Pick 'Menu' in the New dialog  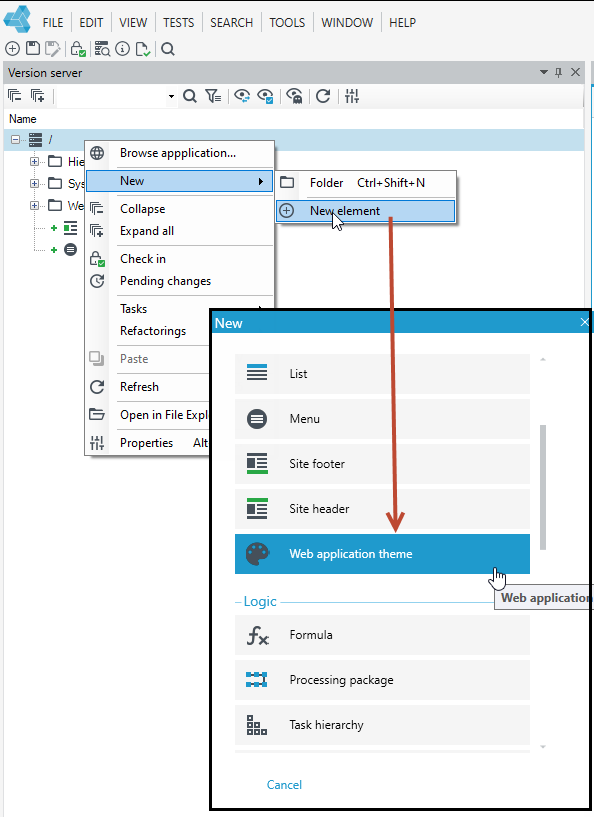click(382, 419)
